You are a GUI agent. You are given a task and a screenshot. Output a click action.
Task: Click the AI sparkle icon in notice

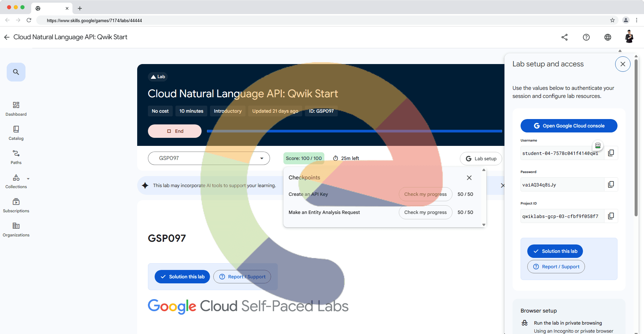[x=145, y=185]
